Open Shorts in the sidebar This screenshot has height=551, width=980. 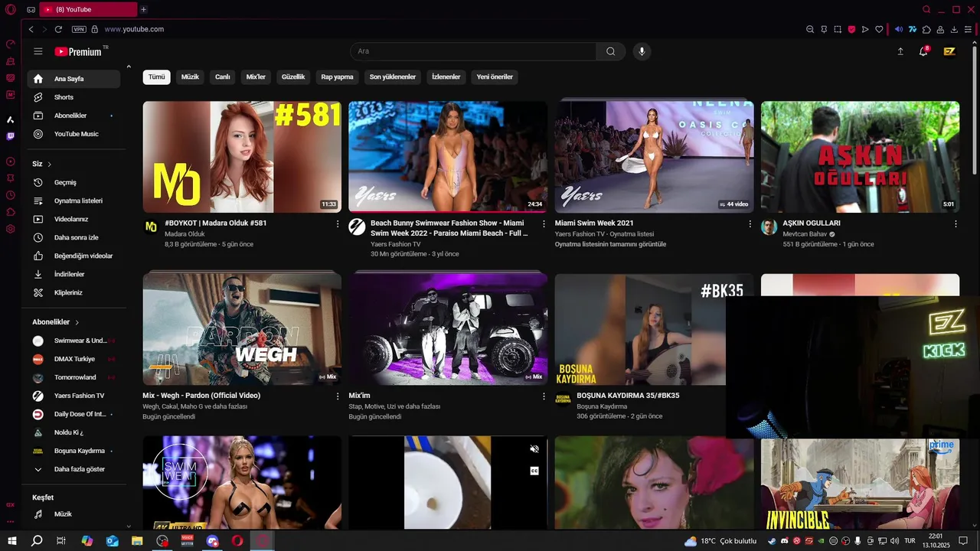point(73,97)
